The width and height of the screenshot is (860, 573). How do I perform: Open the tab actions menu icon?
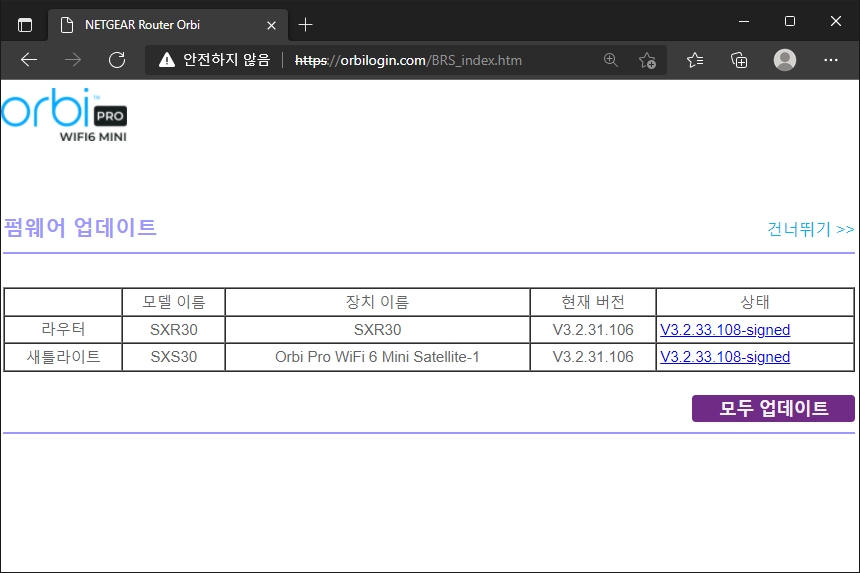[x=25, y=25]
